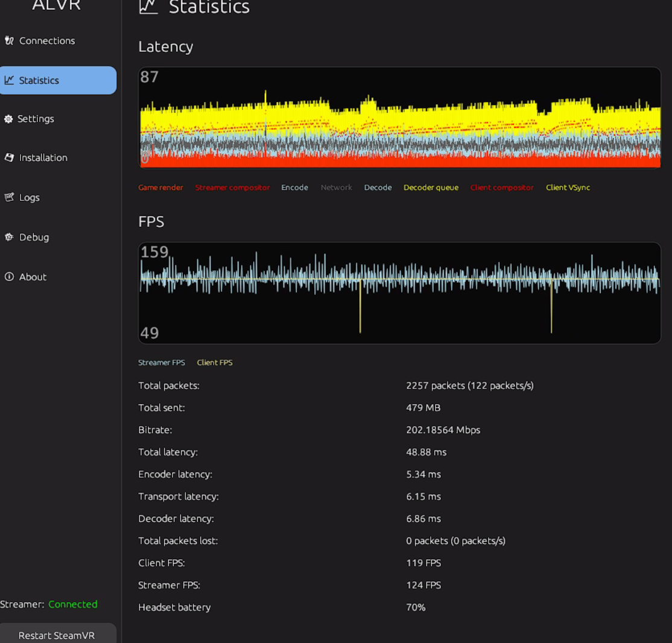Click the Restart SteamVR button
672x643 pixels.
point(58,635)
